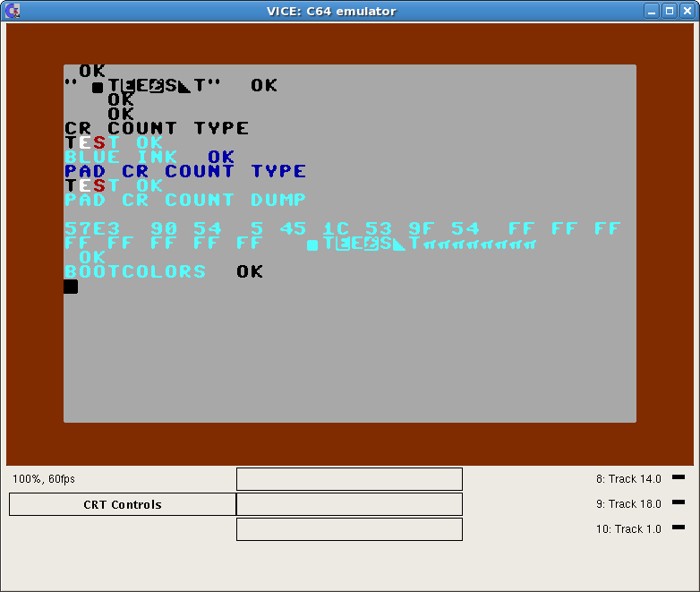The width and height of the screenshot is (700, 592).
Task: Click the 8: Track 14.0 drive label
Action: (x=628, y=479)
